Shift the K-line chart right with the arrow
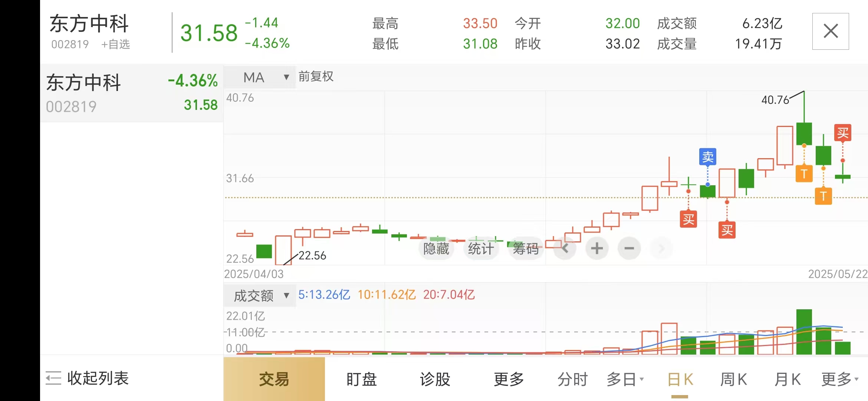Screen dimensions: 868x401 click(661, 248)
